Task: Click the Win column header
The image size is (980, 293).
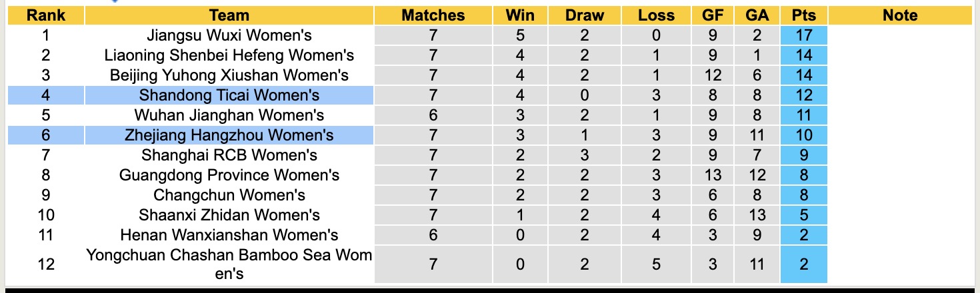Action: click(520, 15)
